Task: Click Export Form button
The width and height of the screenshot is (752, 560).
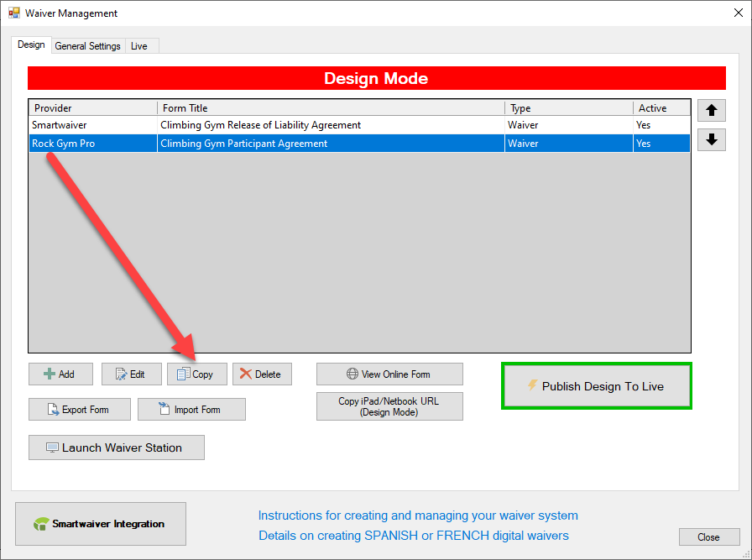Action: (80, 410)
